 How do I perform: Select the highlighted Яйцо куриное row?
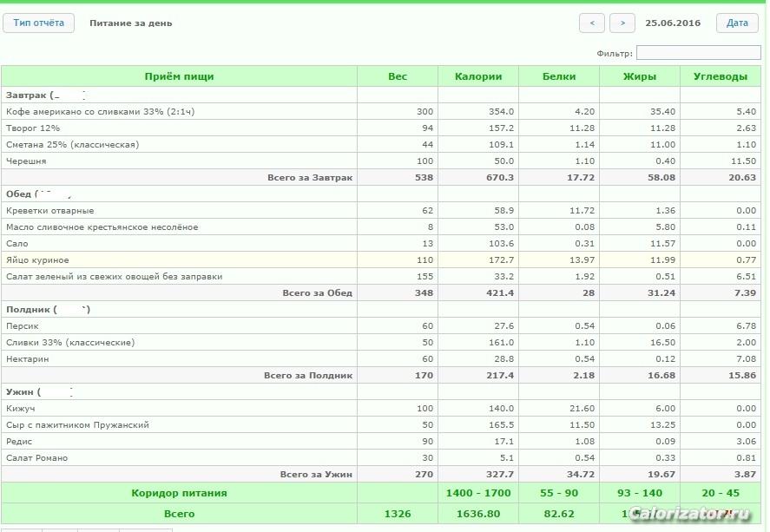point(381,260)
